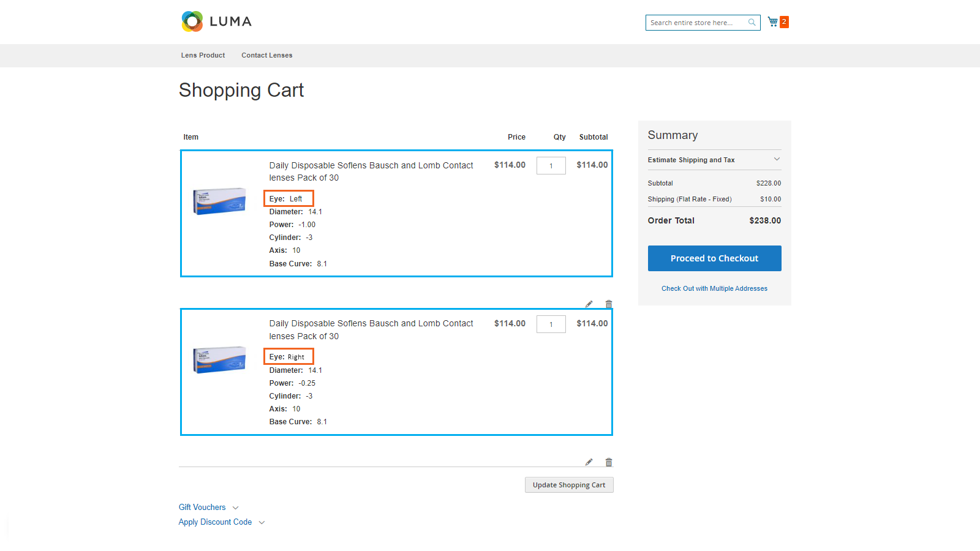Click the Price column header
980x551 pixels.
pos(516,137)
